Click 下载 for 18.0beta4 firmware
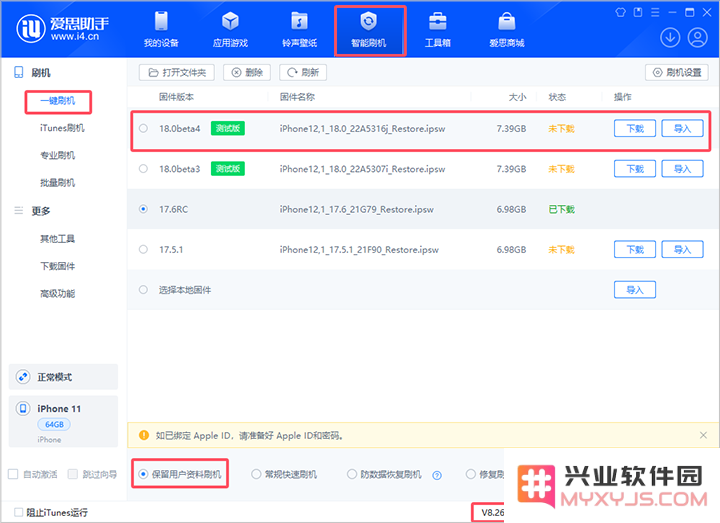The image size is (720, 523). [635, 129]
